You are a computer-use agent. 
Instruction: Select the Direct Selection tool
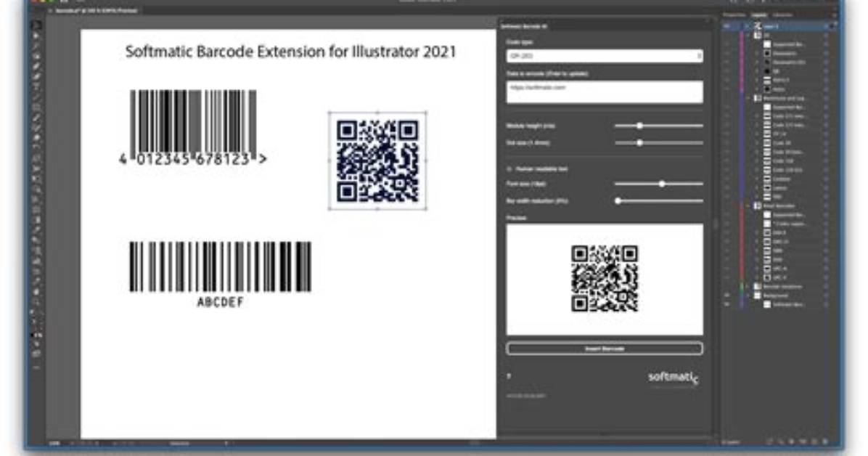[36, 36]
